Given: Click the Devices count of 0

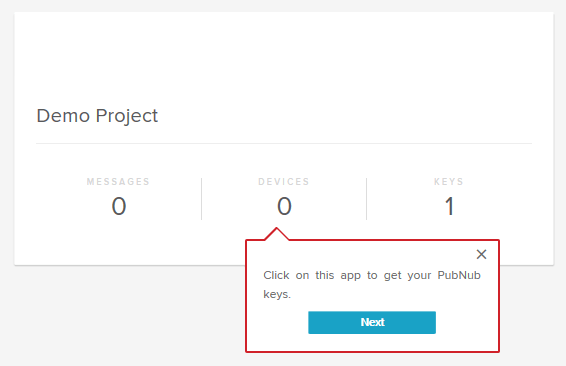Looking at the screenshot, I should pyautogui.click(x=284, y=206).
